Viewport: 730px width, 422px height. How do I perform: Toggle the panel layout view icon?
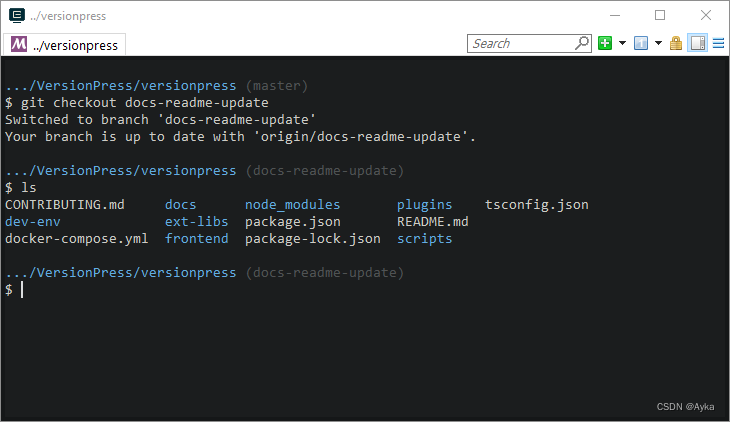tap(697, 43)
